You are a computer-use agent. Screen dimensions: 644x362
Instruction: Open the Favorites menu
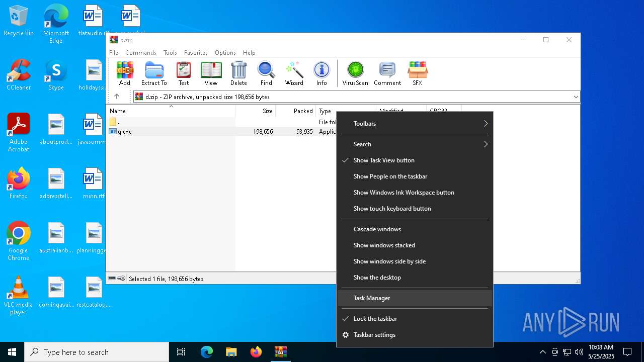coord(196,53)
